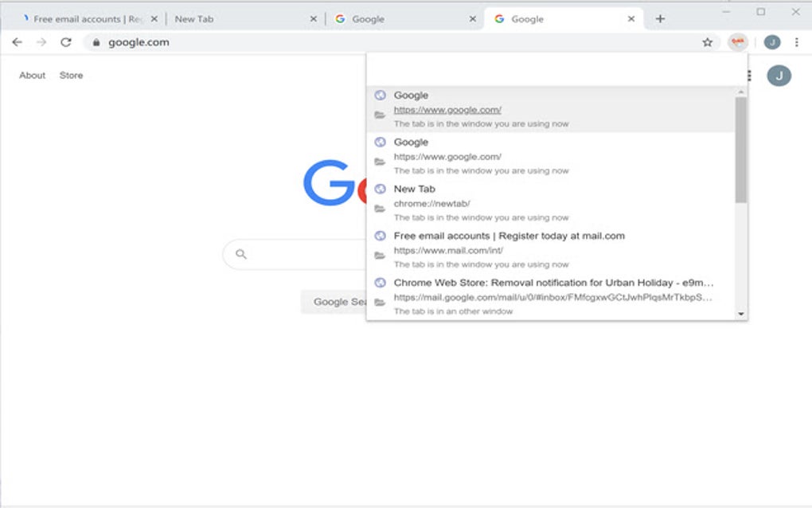Click the back navigation arrow

click(17, 41)
